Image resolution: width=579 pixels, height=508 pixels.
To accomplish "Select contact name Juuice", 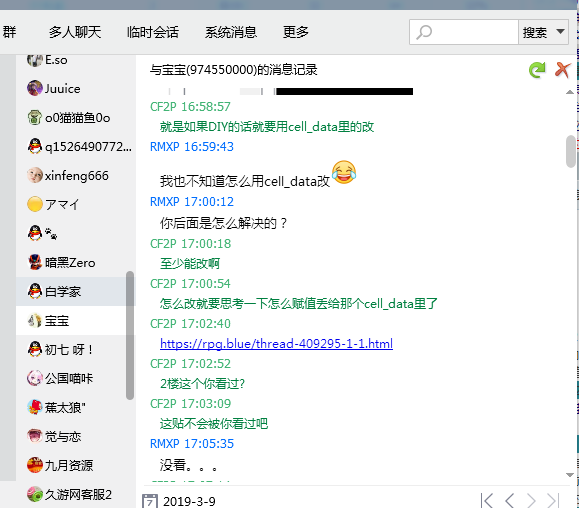I will point(62,89).
